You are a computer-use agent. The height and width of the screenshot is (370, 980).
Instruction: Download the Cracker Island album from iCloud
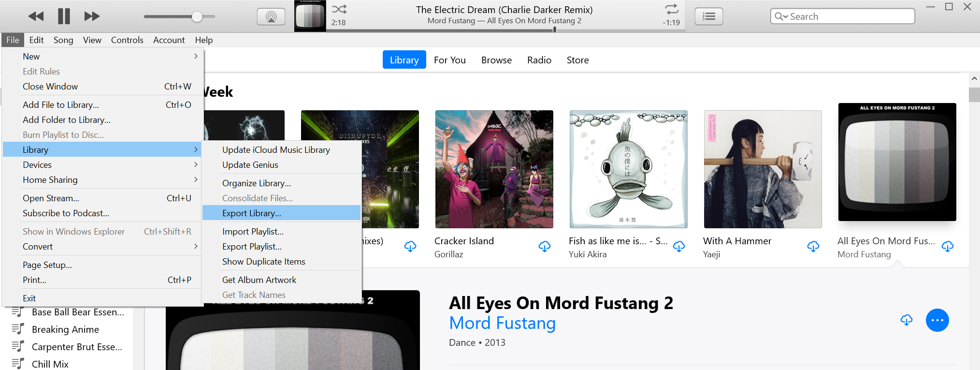[x=545, y=247]
